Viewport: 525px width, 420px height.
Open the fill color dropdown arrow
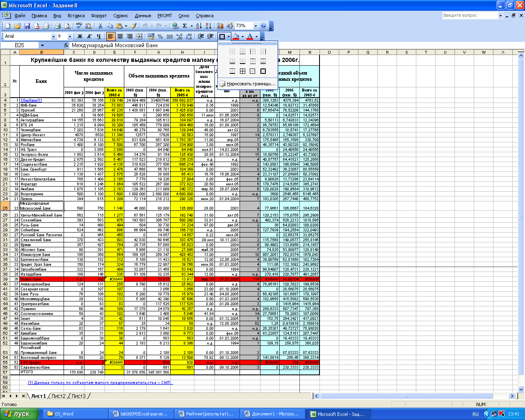coord(242,37)
